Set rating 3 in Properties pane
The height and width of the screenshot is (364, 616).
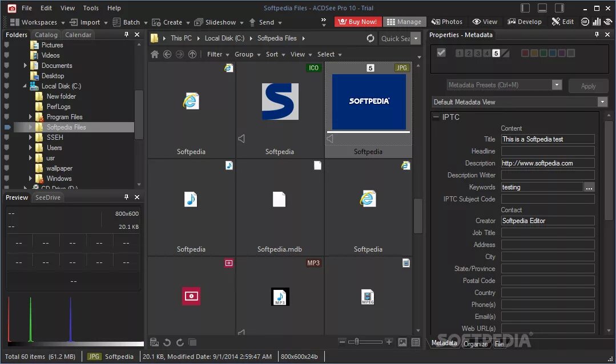478,53
